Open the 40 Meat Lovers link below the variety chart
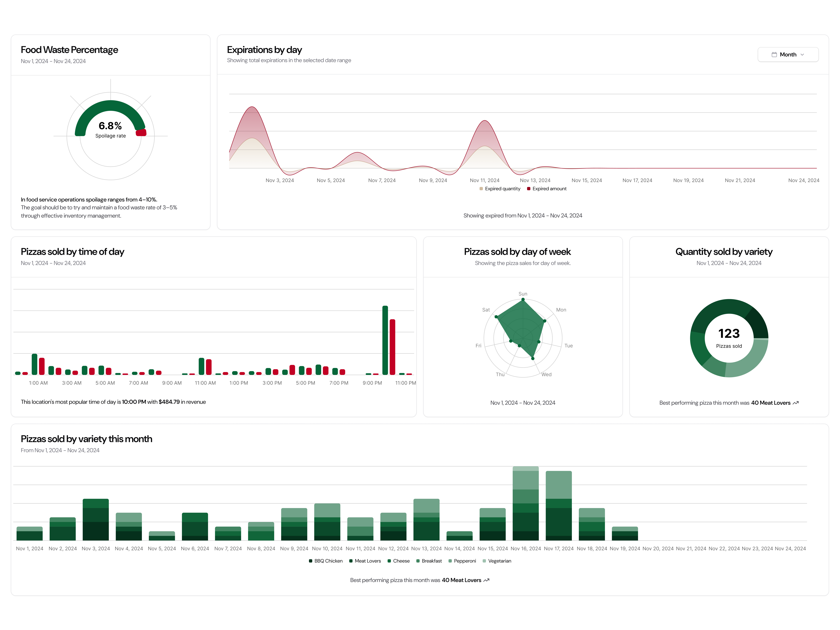Screen dimensions: 840x630 click(x=461, y=580)
